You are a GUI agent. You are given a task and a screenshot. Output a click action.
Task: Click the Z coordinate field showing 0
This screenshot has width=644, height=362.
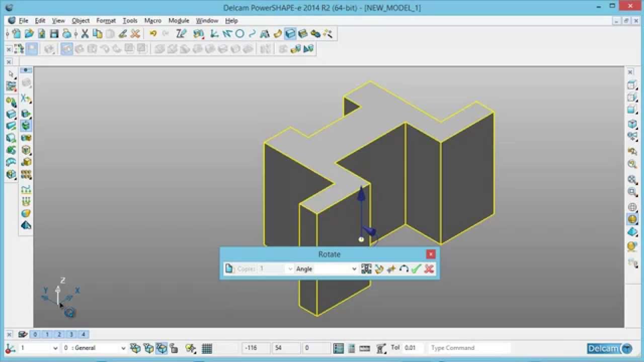(x=316, y=348)
